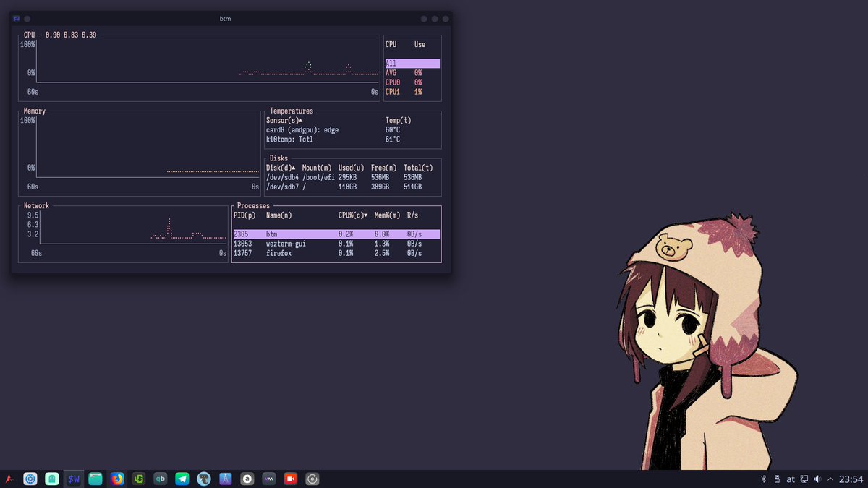Click the 'at' keyboard layout indicator

pos(791,478)
